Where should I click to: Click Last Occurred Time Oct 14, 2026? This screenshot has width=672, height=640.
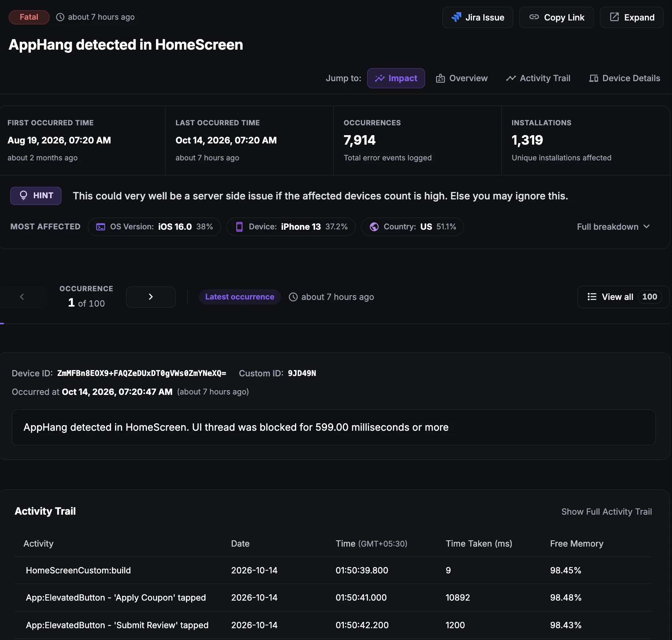tap(226, 140)
